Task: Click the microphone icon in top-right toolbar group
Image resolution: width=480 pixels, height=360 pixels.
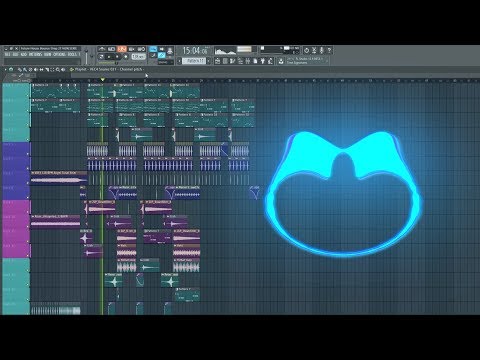Action: click(322, 51)
